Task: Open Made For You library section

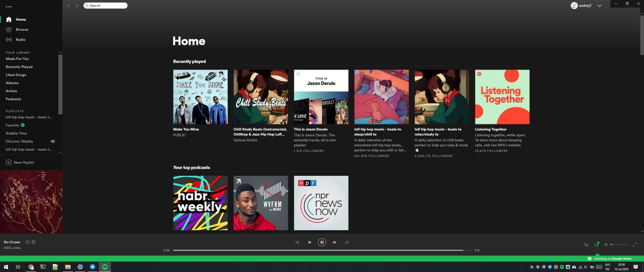Action: 17,59
